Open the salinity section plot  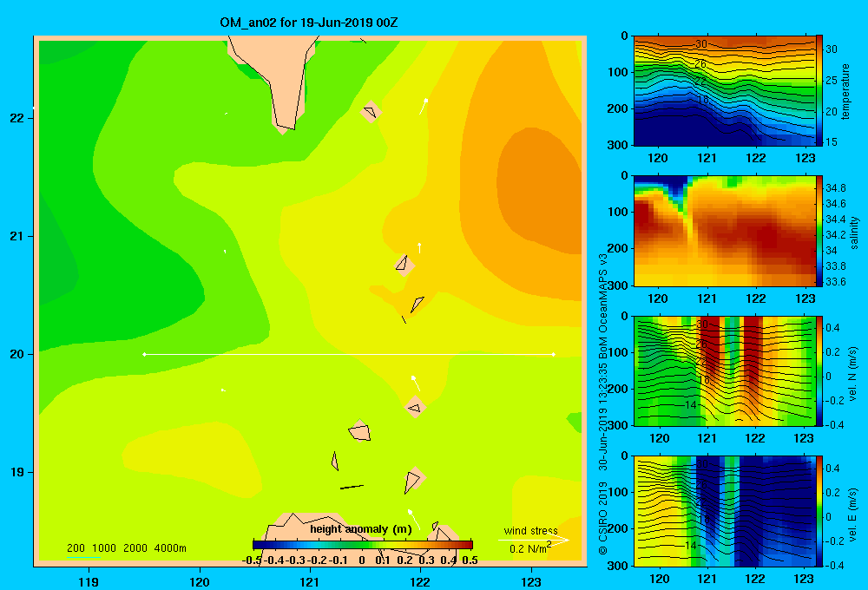pos(725,231)
